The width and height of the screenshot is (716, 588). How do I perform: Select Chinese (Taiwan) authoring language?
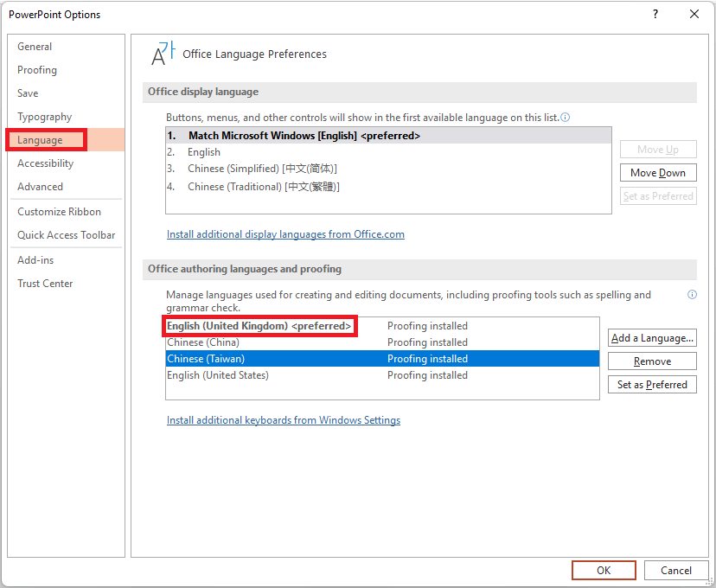click(x=383, y=359)
